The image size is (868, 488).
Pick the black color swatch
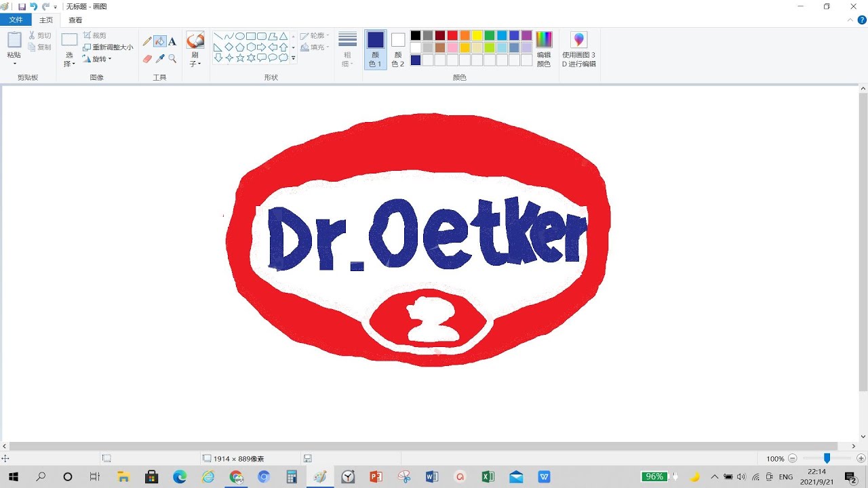click(x=416, y=36)
